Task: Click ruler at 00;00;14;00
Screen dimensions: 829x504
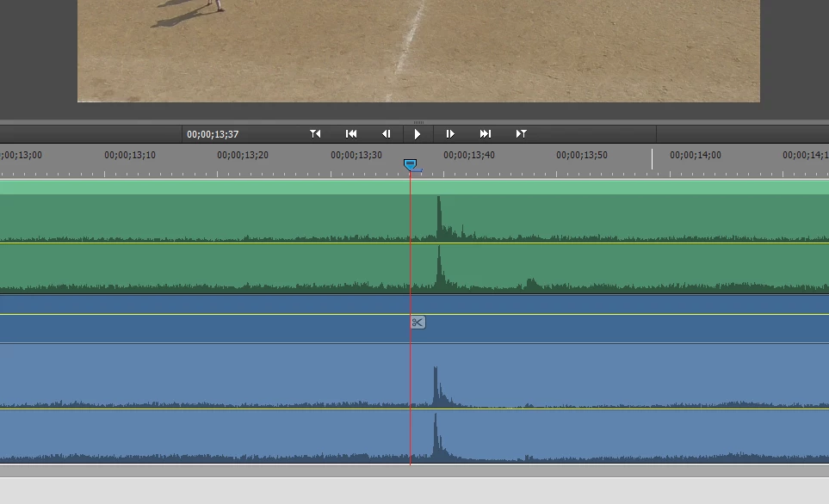Action: [x=696, y=156]
